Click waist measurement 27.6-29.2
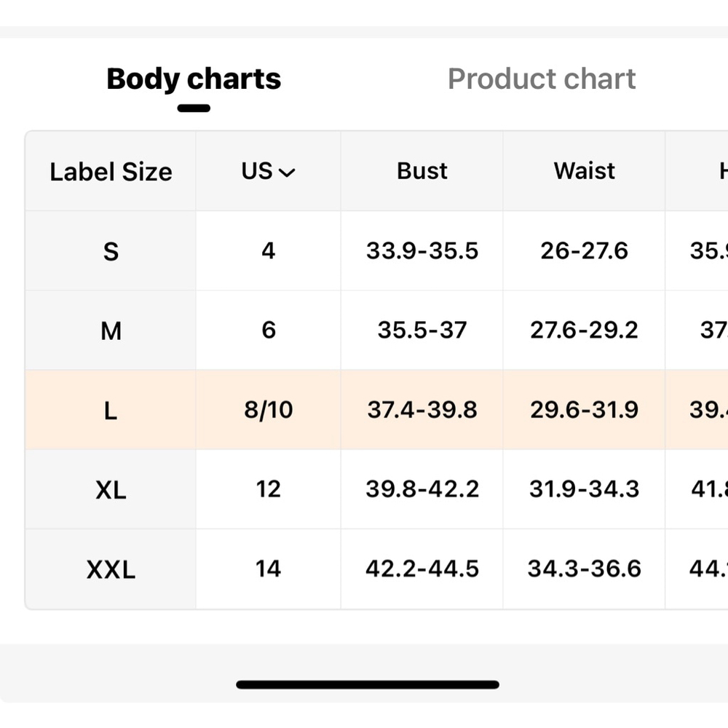The height and width of the screenshot is (728, 728). [584, 330]
